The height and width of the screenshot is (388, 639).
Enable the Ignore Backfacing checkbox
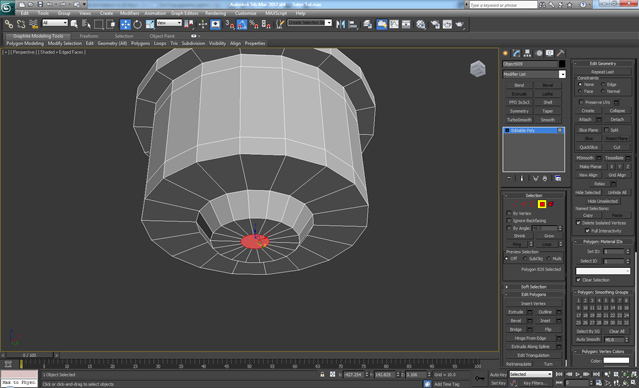tap(509, 220)
